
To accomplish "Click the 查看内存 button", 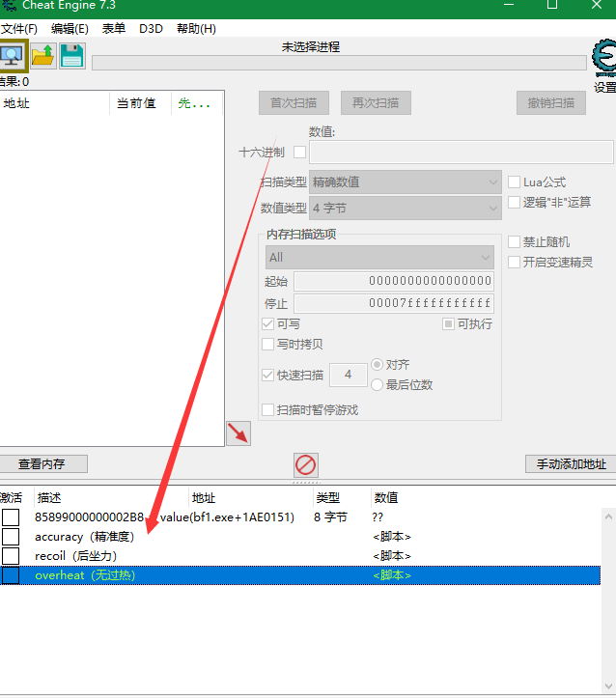I will (x=42, y=463).
